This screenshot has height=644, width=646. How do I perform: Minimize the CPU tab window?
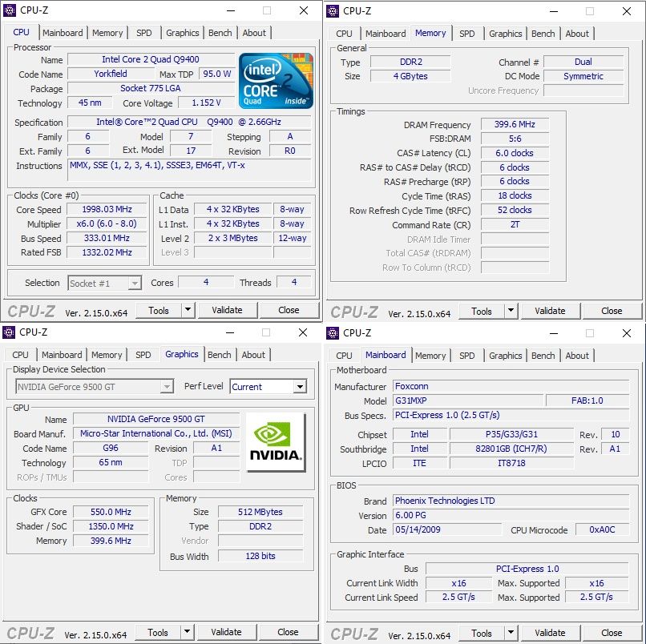231,10
